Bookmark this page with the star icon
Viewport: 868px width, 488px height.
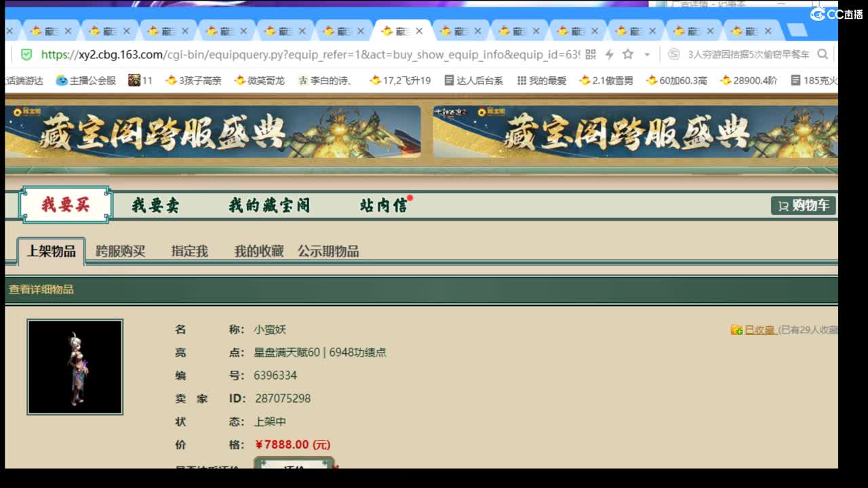(628, 54)
